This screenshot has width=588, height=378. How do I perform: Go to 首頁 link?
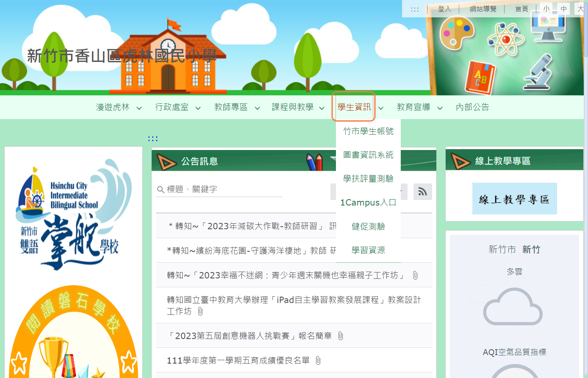521,9
